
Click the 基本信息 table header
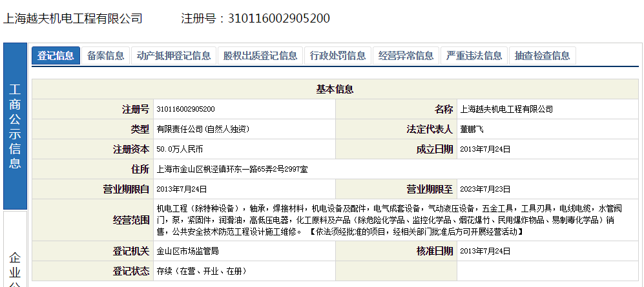335,90
